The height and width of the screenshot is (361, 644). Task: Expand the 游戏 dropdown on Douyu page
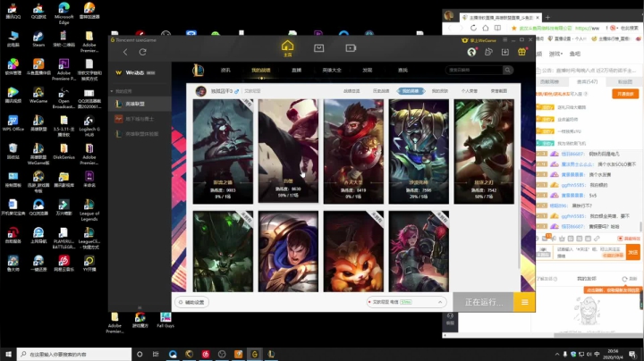tap(556, 54)
